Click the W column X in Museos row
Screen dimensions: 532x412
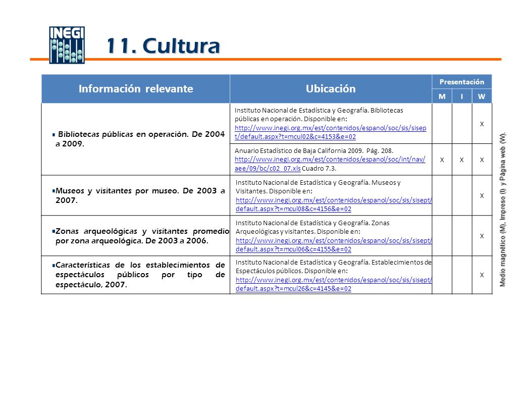tap(482, 195)
